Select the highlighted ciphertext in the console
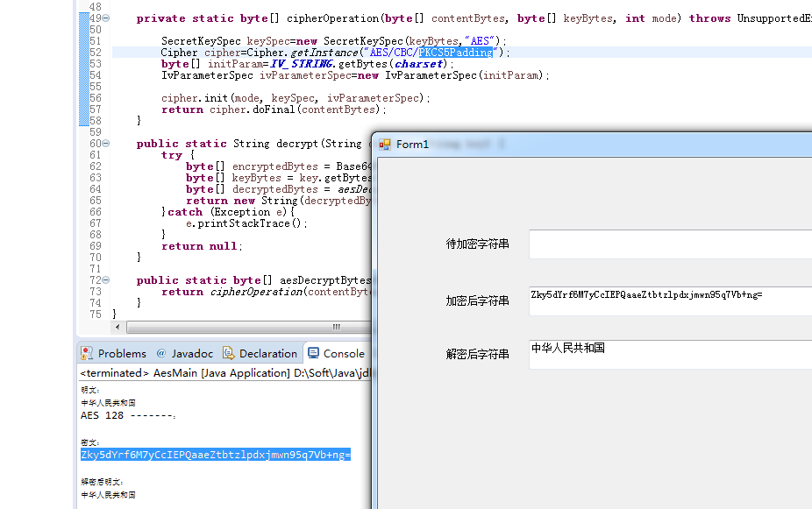The height and width of the screenshot is (509, 812). point(216,455)
